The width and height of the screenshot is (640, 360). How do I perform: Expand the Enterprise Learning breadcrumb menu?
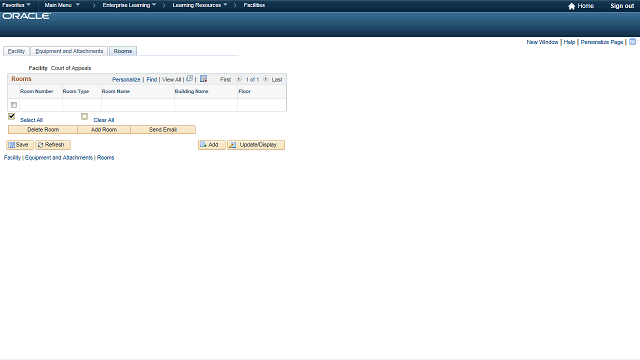click(x=129, y=5)
